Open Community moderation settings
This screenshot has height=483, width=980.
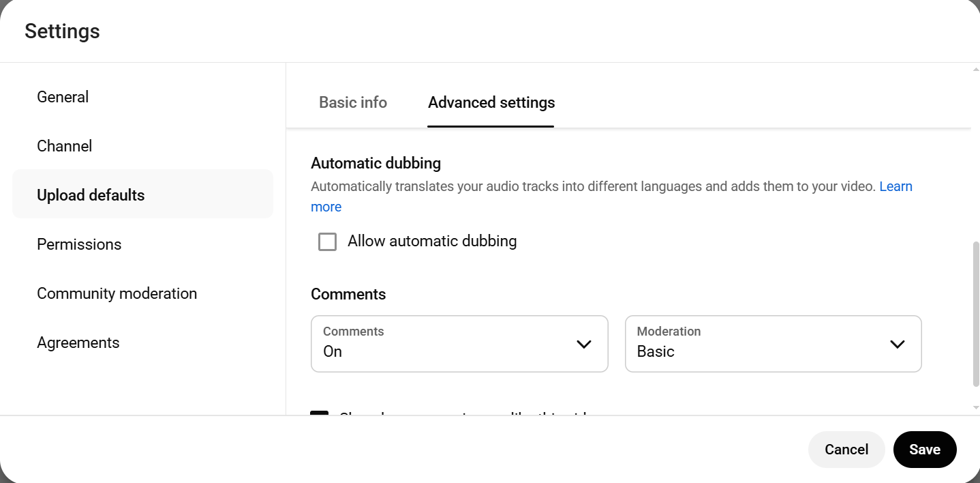[117, 293]
